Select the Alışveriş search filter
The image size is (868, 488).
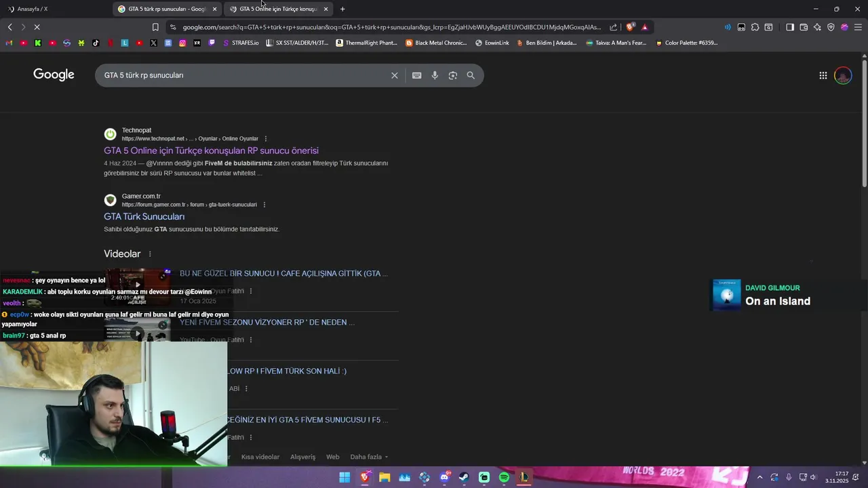[x=302, y=457]
